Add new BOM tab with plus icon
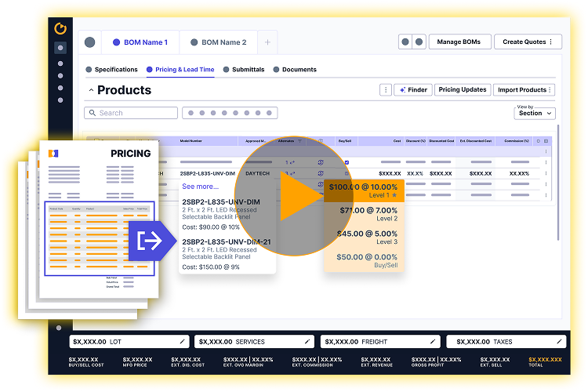 pos(267,42)
